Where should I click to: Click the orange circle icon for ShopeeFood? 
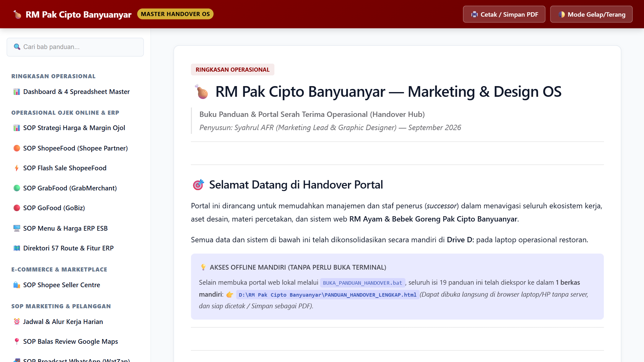pyautogui.click(x=17, y=148)
